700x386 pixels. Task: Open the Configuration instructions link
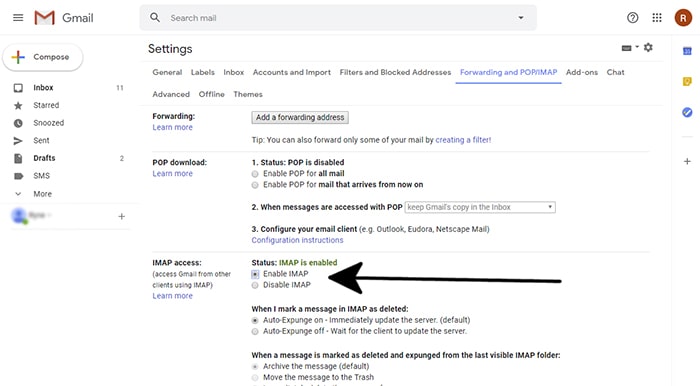click(x=297, y=240)
